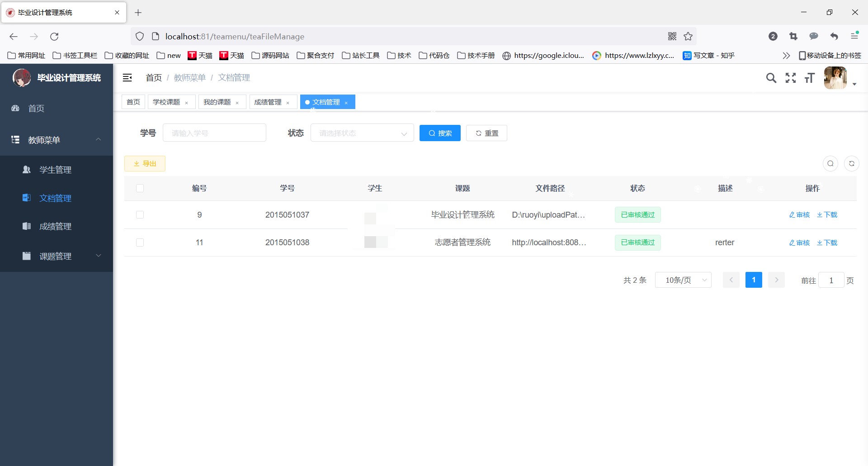
Task: Click the 导出 export button
Action: pos(145,164)
